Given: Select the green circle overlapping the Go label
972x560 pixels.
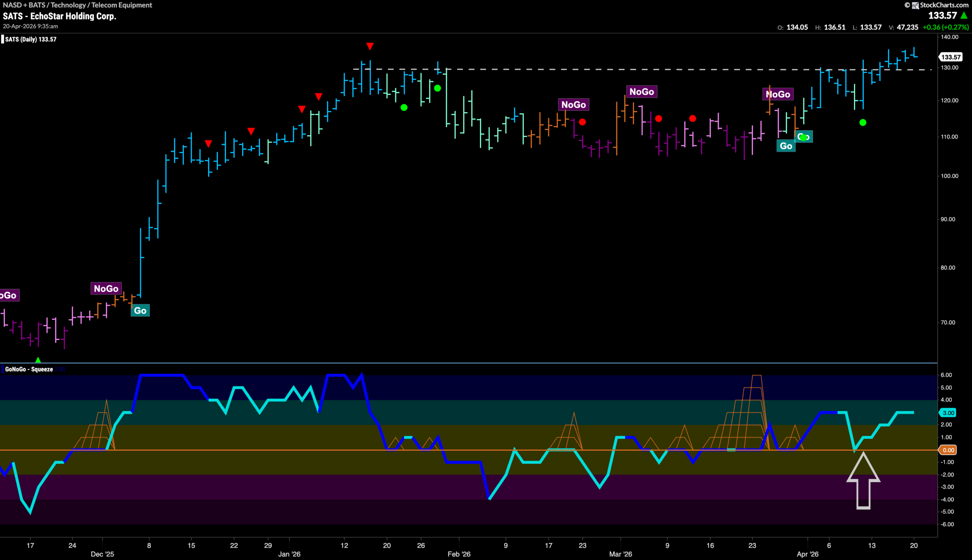Looking at the screenshot, I should [803, 137].
